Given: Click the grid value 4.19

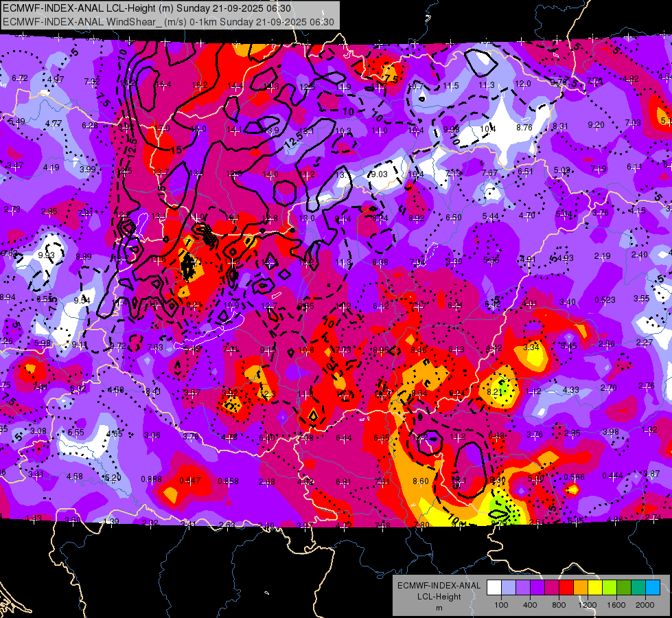Looking at the screenshot, I should (51, 168).
